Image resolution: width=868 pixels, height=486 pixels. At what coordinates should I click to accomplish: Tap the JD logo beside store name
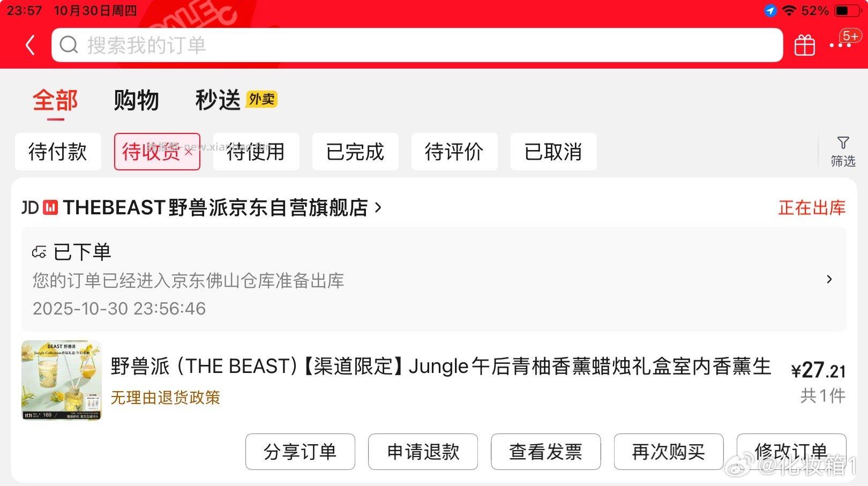pos(31,207)
